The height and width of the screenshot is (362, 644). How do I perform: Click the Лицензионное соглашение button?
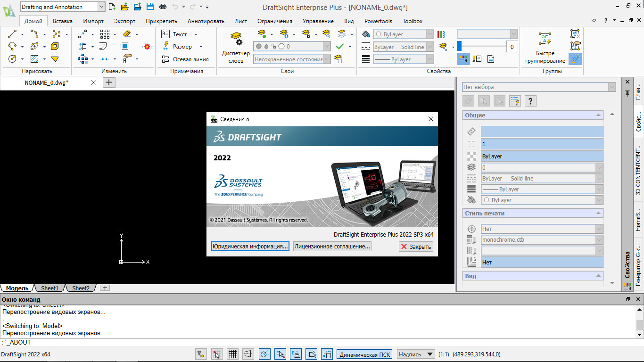coord(332,247)
